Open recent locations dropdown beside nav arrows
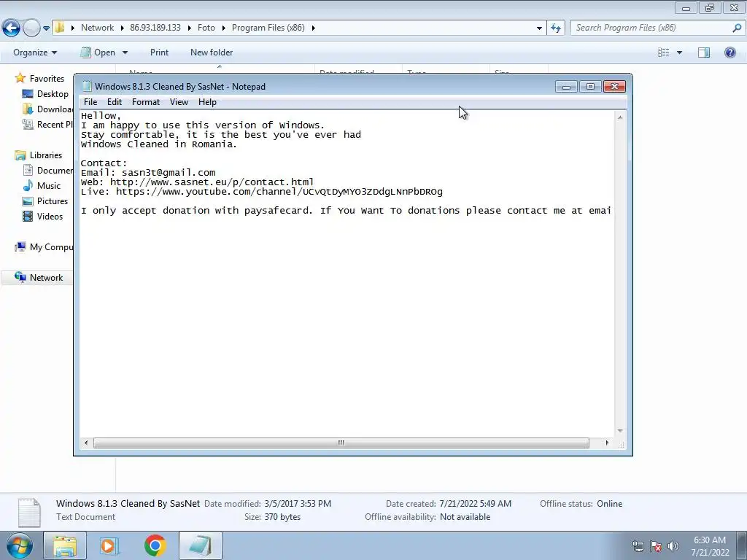The height and width of the screenshot is (560, 747). point(46,28)
